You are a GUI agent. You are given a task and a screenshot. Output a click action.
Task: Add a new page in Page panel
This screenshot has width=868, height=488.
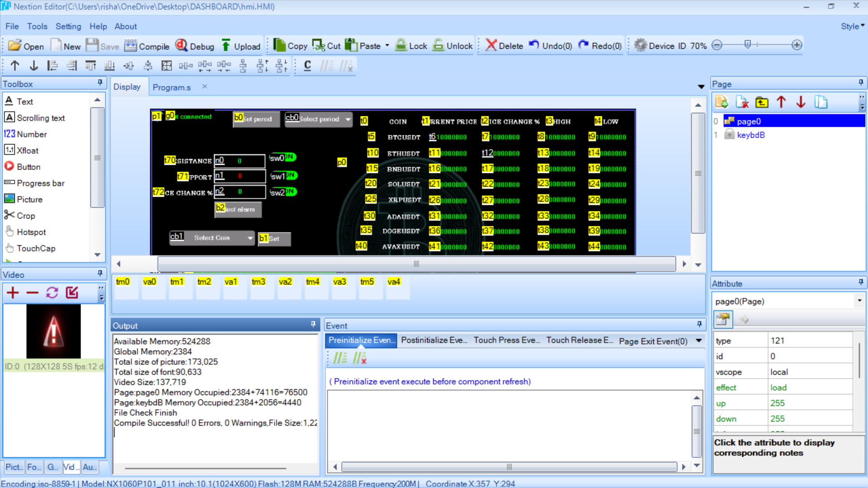tap(721, 102)
